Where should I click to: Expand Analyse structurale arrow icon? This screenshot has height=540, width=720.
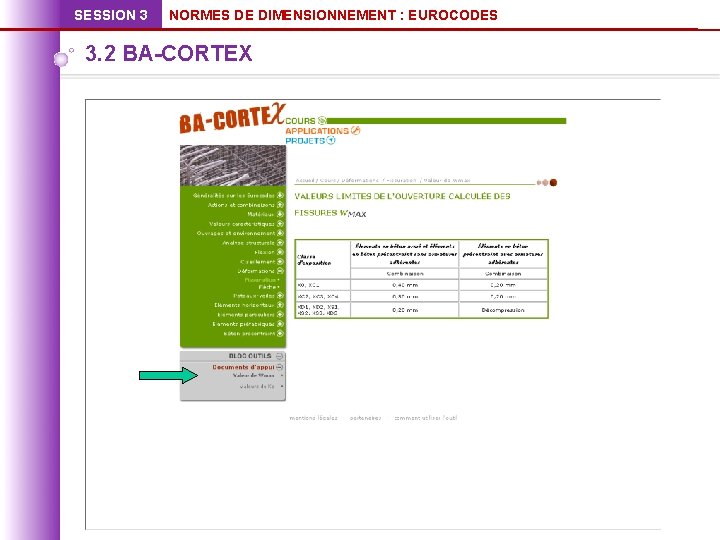280,242
